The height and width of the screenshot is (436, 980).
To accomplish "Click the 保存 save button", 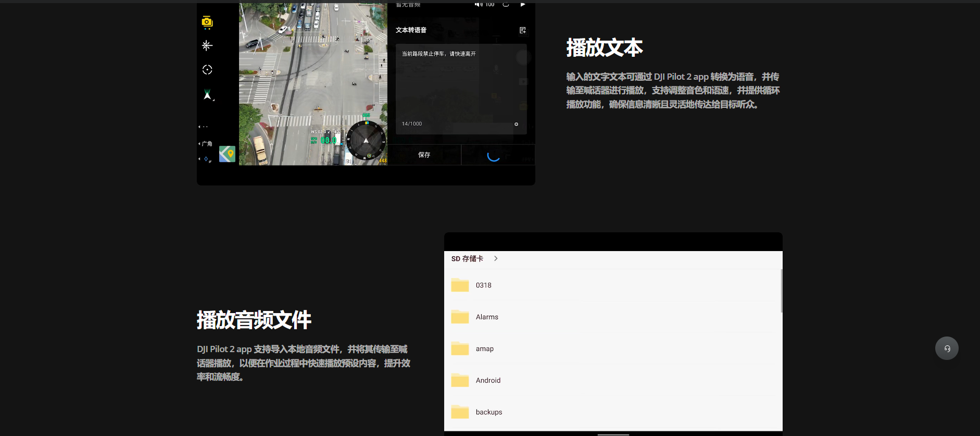I will click(x=424, y=155).
